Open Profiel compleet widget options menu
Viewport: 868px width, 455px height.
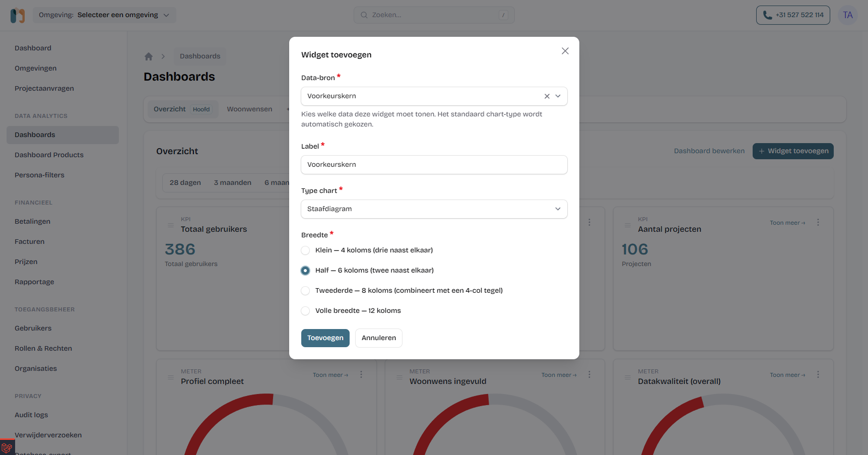point(361,374)
